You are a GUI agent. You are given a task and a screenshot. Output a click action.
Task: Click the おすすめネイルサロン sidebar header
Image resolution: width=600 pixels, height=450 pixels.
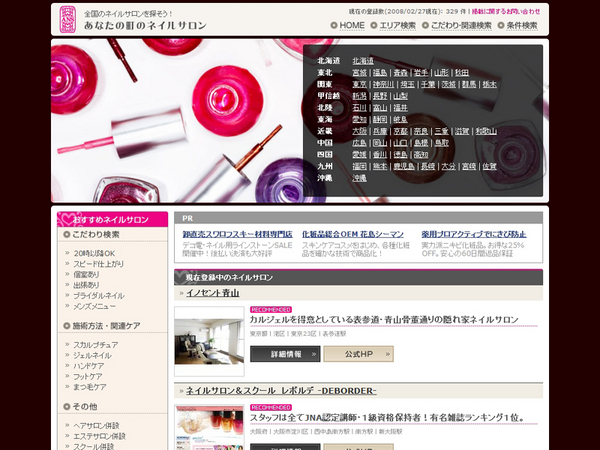112,219
